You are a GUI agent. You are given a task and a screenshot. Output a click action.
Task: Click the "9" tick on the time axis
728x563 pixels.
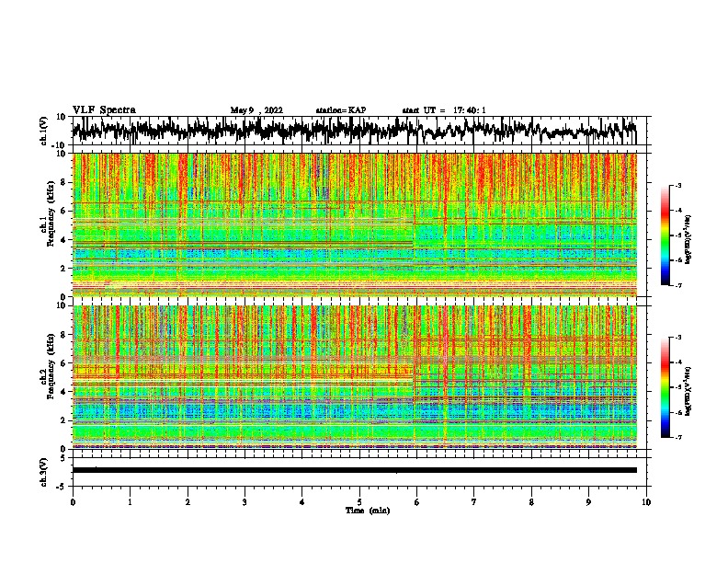(588, 502)
